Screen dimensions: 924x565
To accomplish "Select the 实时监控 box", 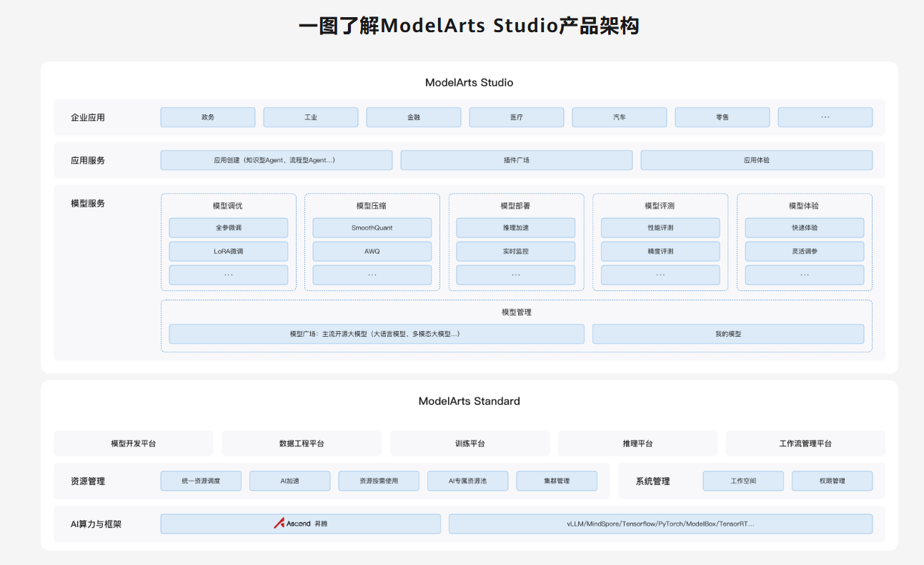I will 516,252.
